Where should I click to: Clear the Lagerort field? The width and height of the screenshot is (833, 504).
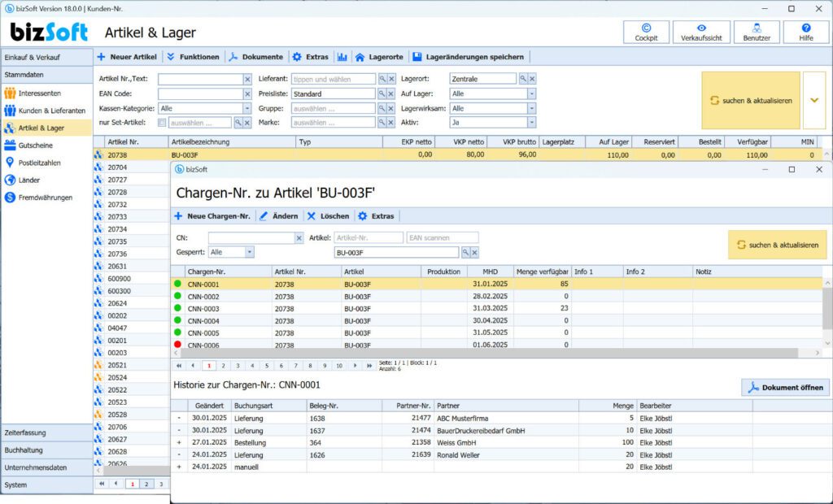pos(532,79)
